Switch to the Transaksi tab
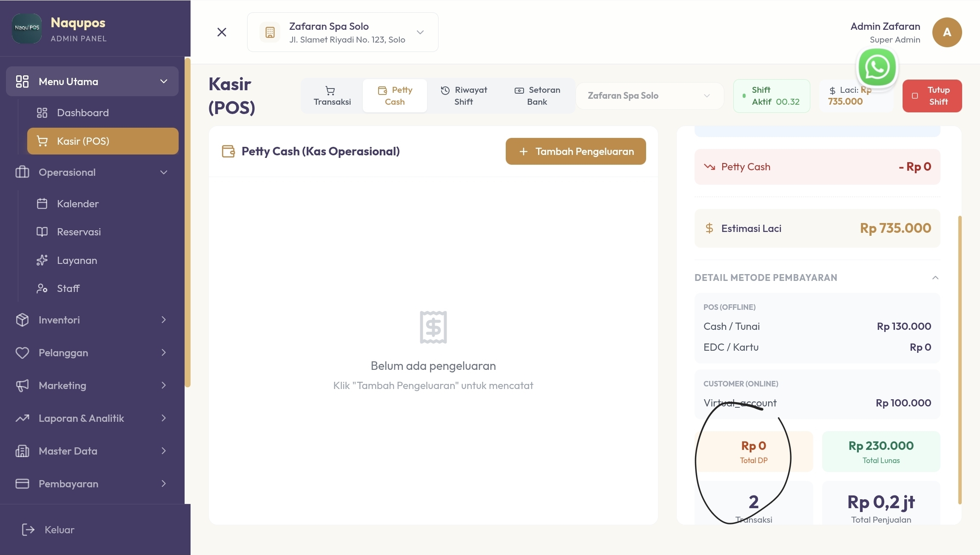The width and height of the screenshot is (980, 555). (332, 96)
